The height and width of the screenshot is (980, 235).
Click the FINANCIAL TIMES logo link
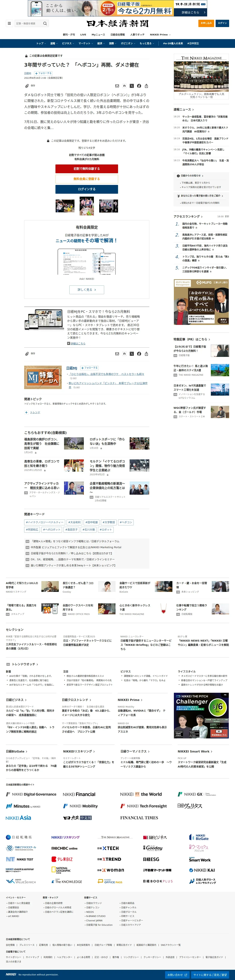pos(139,818)
